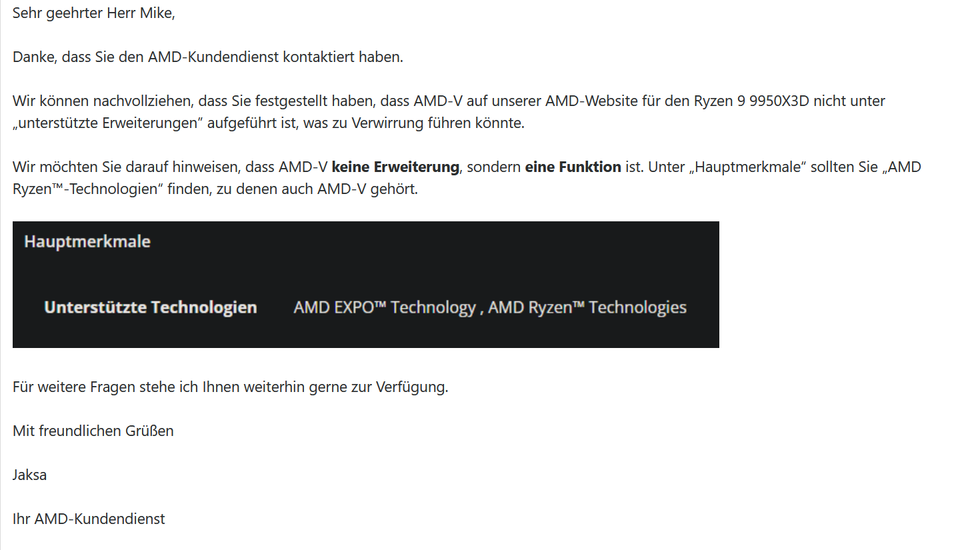The image size is (980, 550).
Task: Click the bold text 'keine Erweiterung'
Action: pyautogui.click(x=395, y=167)
